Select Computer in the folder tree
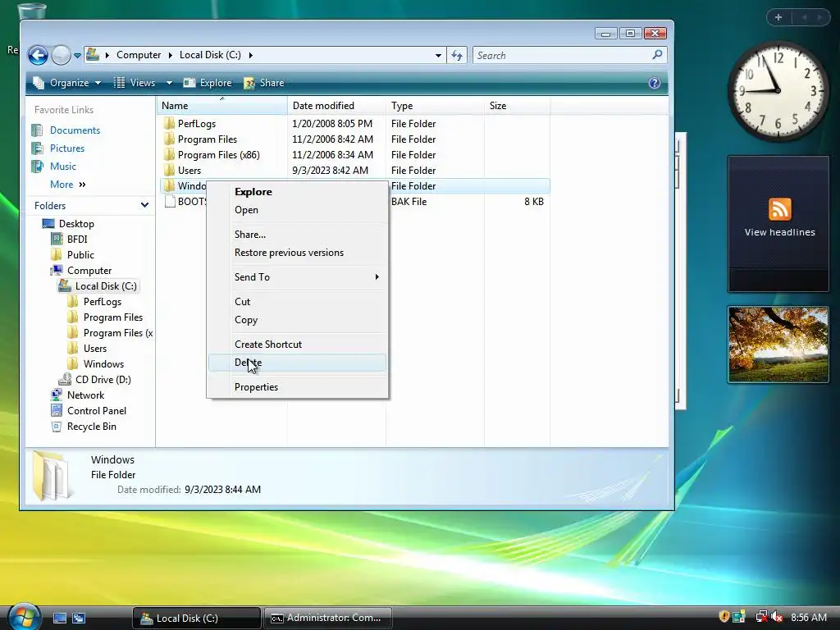Screen dimensions: 840x630 pyautogui.click(x=89, y=271)
